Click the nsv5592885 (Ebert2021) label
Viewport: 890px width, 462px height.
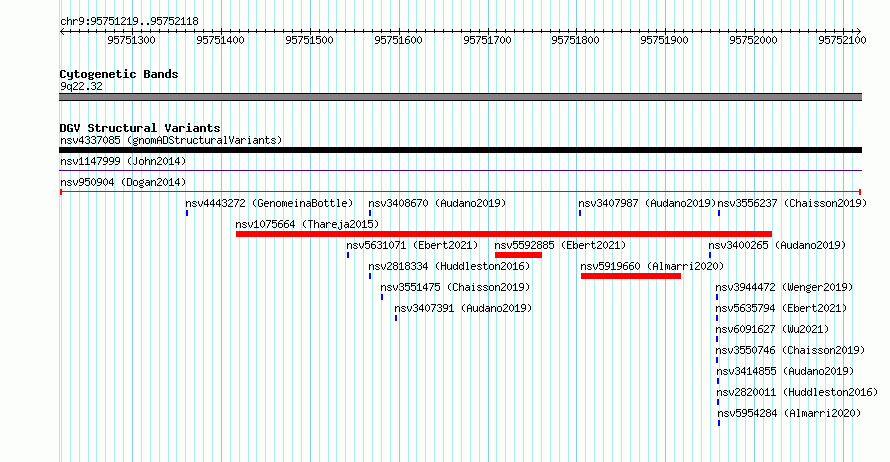coord(560,245)
